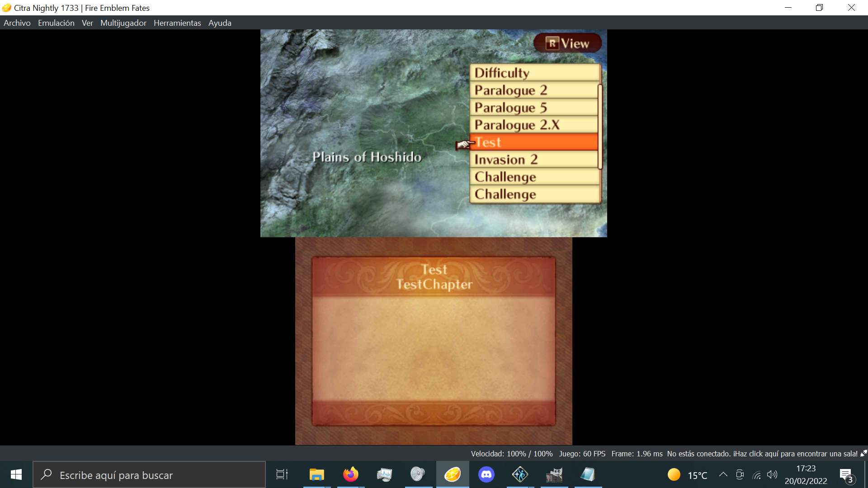The height and width of the screenshot is (488, 868).
Task: Open the Herramientas menu
Action: (177, 23)
